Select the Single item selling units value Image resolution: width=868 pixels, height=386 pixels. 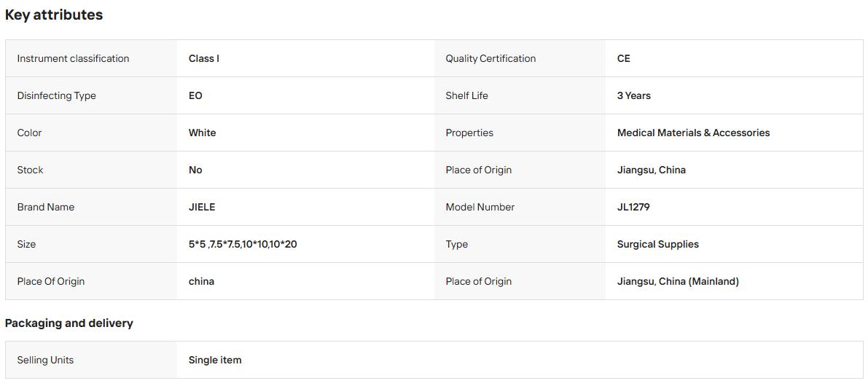click(x=215, y=360)
